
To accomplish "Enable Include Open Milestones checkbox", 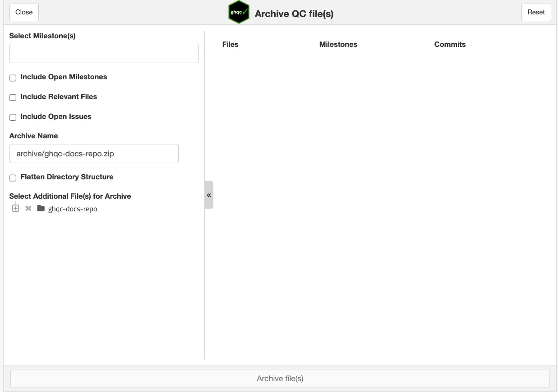I will pyautogui.click(x=13, y=78).
